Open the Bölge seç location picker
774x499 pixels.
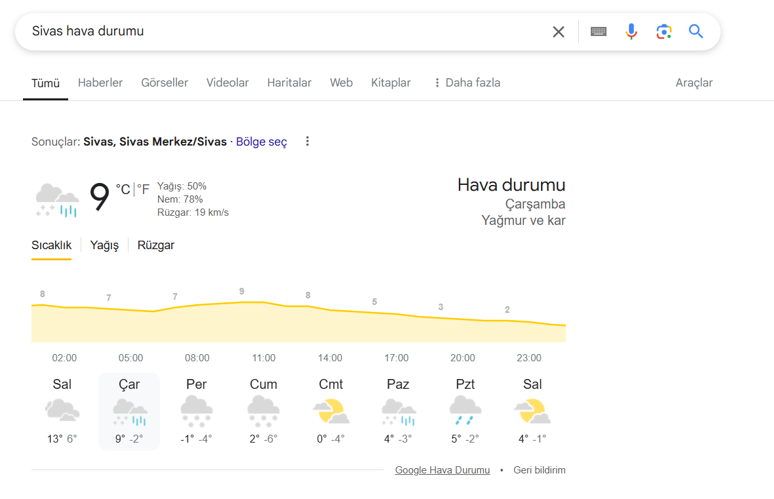pos(261,142)
